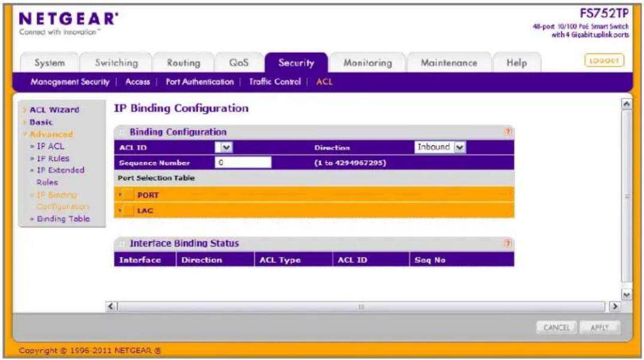This screenshot has height=360, width=644.
Task: Open IP Binding Configuration page
Action: [62, 201]
